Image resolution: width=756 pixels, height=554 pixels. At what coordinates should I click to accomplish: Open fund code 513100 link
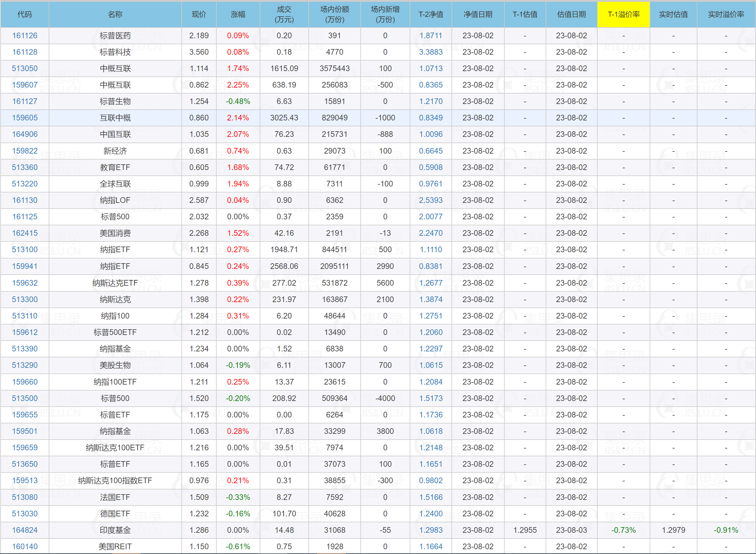point(25,250)
